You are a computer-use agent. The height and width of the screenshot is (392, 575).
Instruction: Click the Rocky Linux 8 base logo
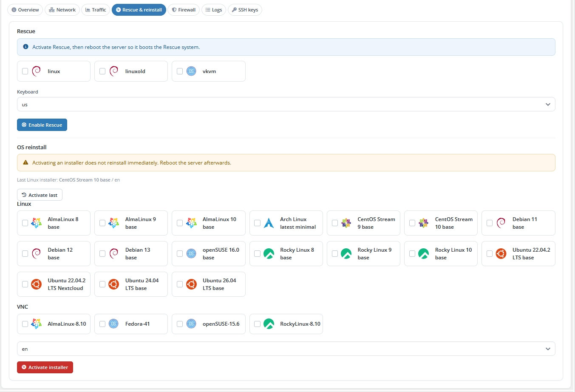(x=269, y=253)
